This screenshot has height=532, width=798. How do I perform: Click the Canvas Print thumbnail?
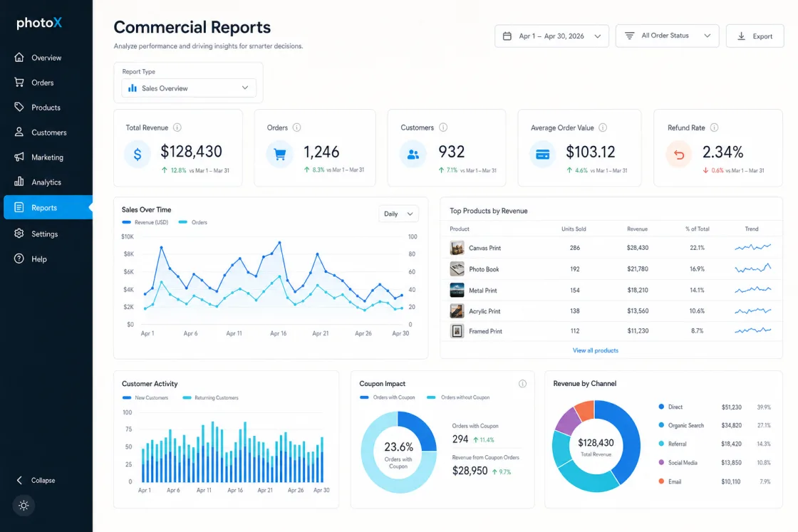coord(457,248)
